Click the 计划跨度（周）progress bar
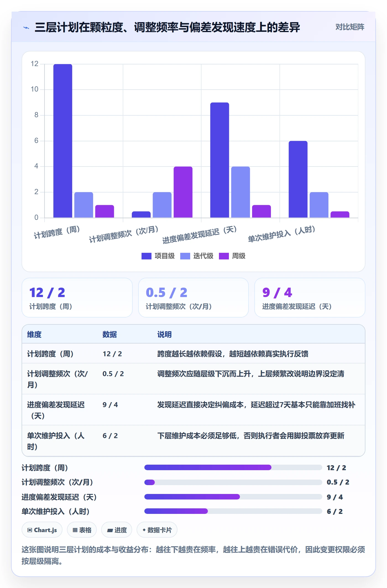Viewport: 387px width, 588px height. [x=233, y=467]
